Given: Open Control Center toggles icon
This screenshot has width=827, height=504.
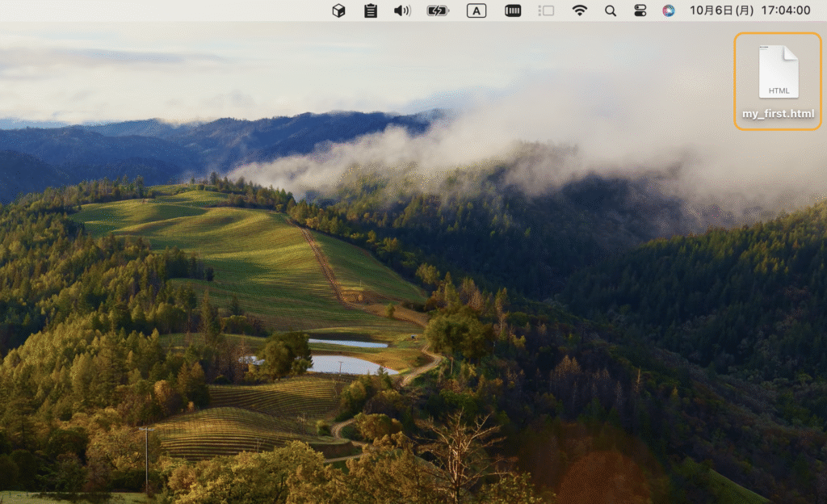Looking at the screenshot, I should pyautogui.click(x=640, y=10).
